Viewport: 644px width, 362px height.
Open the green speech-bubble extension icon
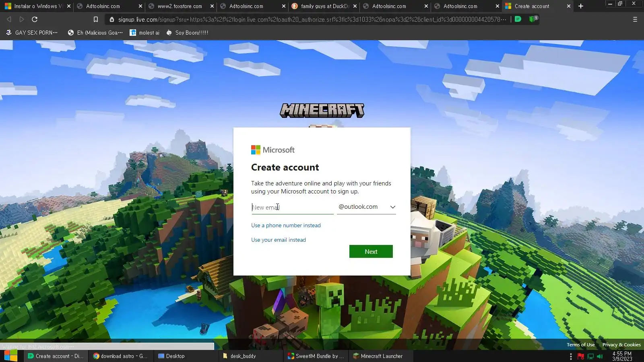[x=518, y=19]
